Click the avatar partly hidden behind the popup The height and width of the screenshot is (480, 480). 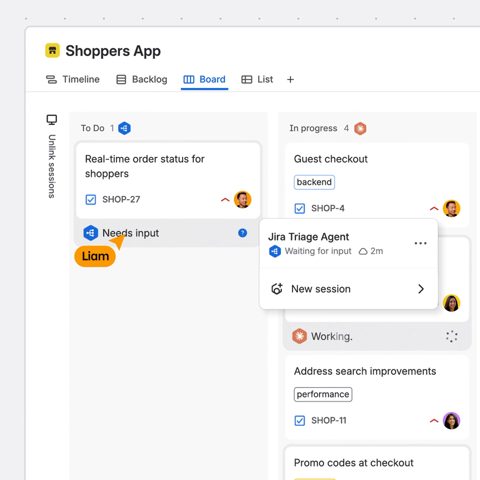(452, 303)
